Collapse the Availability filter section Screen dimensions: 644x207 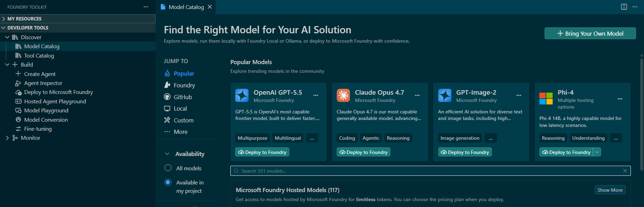tap(167, 154)
